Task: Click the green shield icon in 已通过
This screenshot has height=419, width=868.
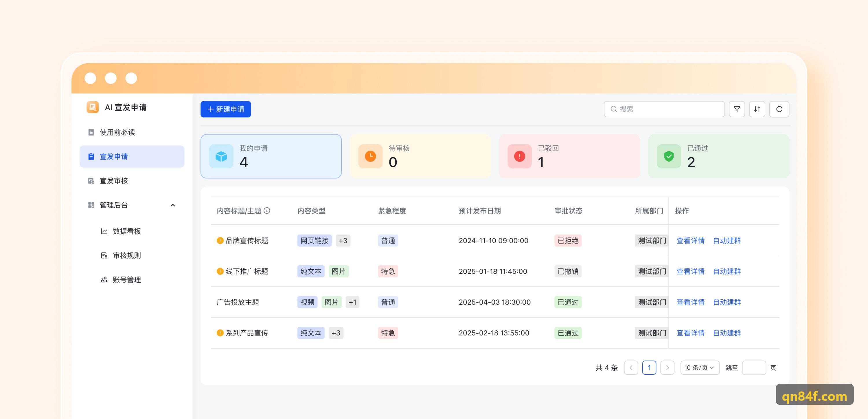Action: tap(669, 156)
